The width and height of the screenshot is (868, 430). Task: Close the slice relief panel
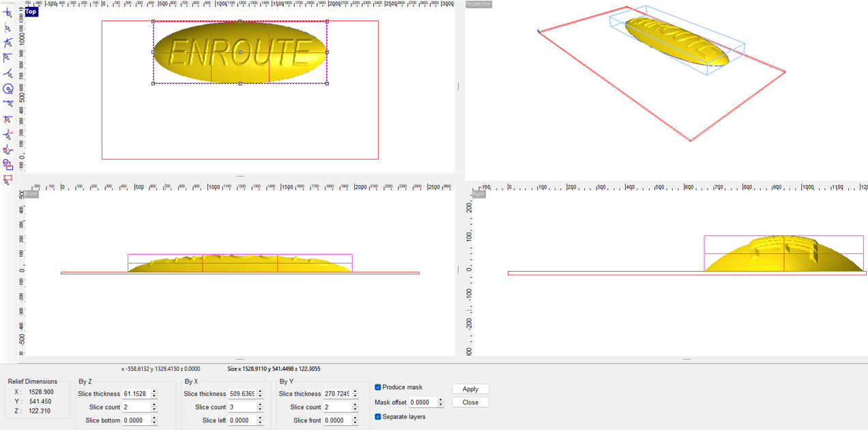[470, 402]
